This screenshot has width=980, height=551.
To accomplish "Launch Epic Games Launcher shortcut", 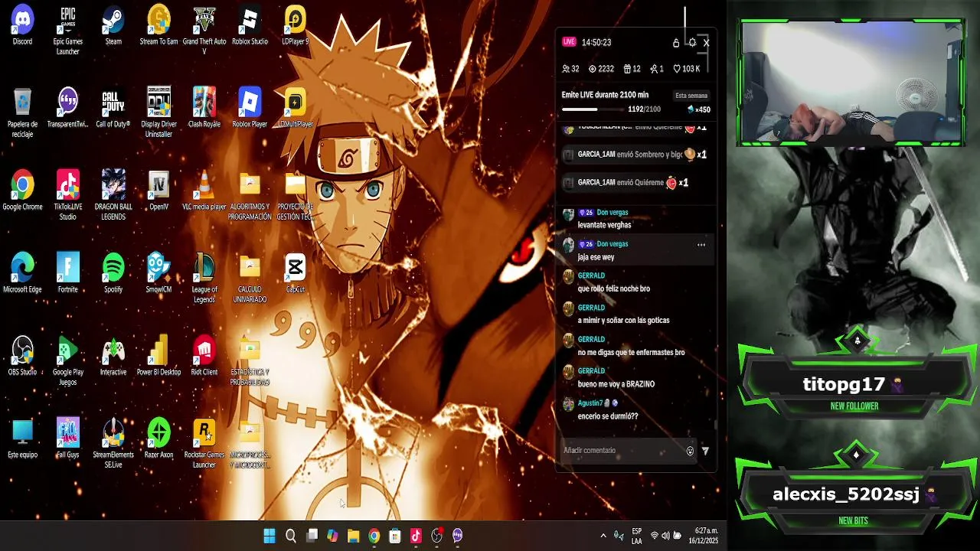I will point(67,31).
